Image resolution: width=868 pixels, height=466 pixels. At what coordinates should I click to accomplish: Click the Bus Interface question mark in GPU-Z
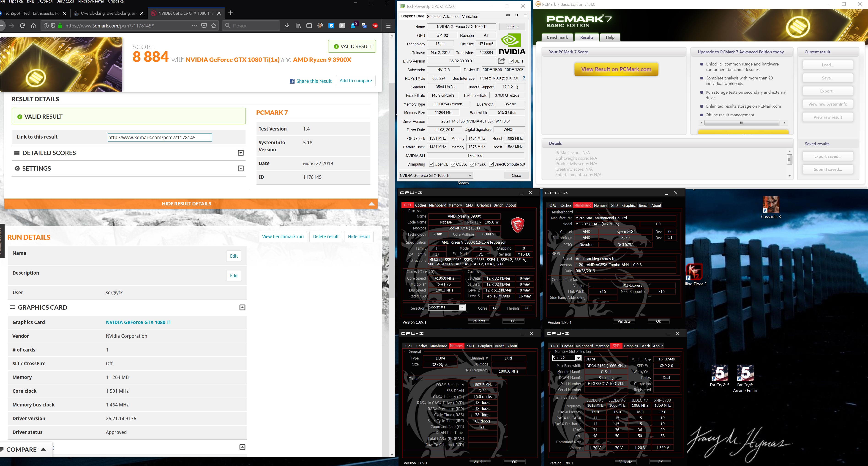click(524, 78)
